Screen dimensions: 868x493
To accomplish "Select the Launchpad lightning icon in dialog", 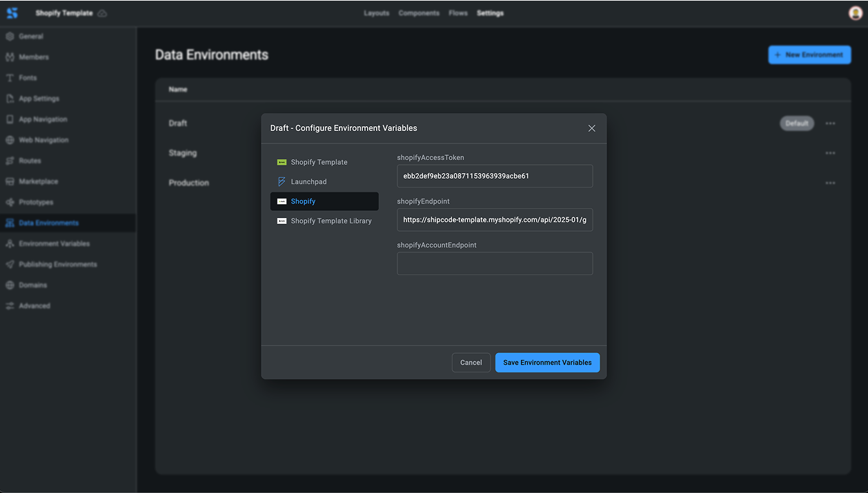I will [x=282, y=182].
